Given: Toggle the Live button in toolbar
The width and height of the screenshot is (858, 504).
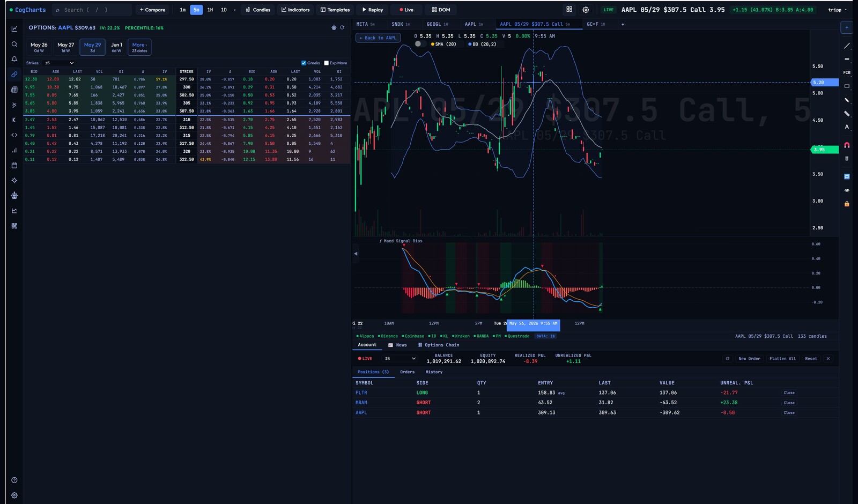Looking at the screenshot, I should (406, 10).
